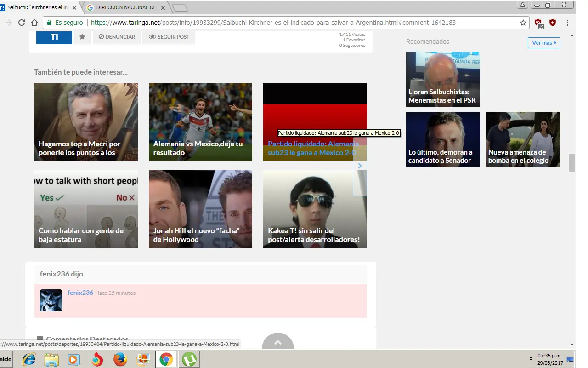The height and width of the screenshot is (368, 588).
Task: Close the Salbuchi Taringa tab
Action: coord(74,8)
